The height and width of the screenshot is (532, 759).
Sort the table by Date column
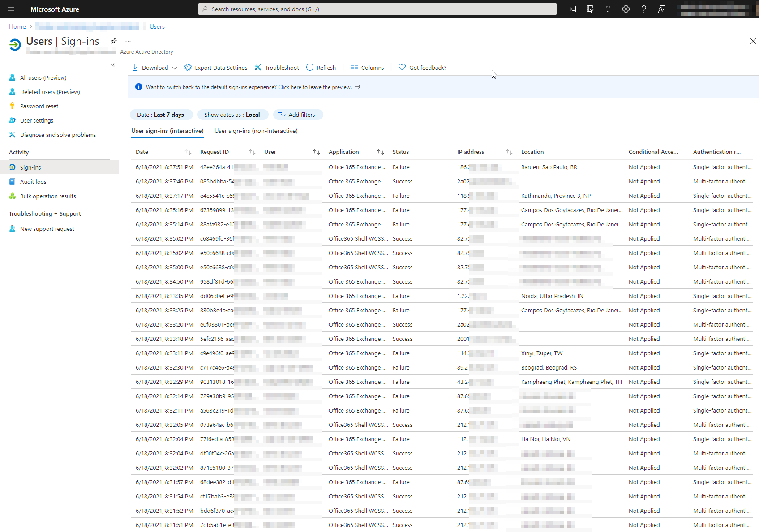(188, 152)
